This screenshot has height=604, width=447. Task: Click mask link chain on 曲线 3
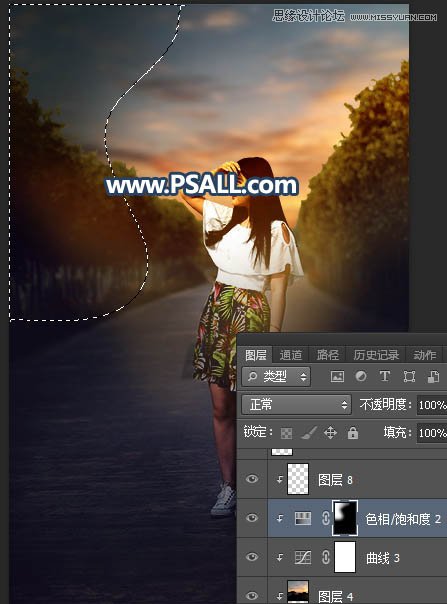click(326, 557)
